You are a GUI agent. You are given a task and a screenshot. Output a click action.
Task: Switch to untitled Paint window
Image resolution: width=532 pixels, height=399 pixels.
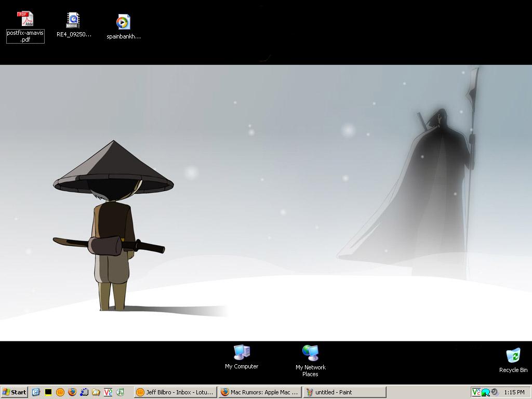(345, 392)
